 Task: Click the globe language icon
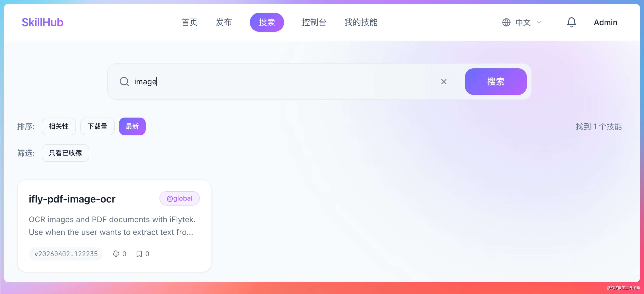pos(506,22)
